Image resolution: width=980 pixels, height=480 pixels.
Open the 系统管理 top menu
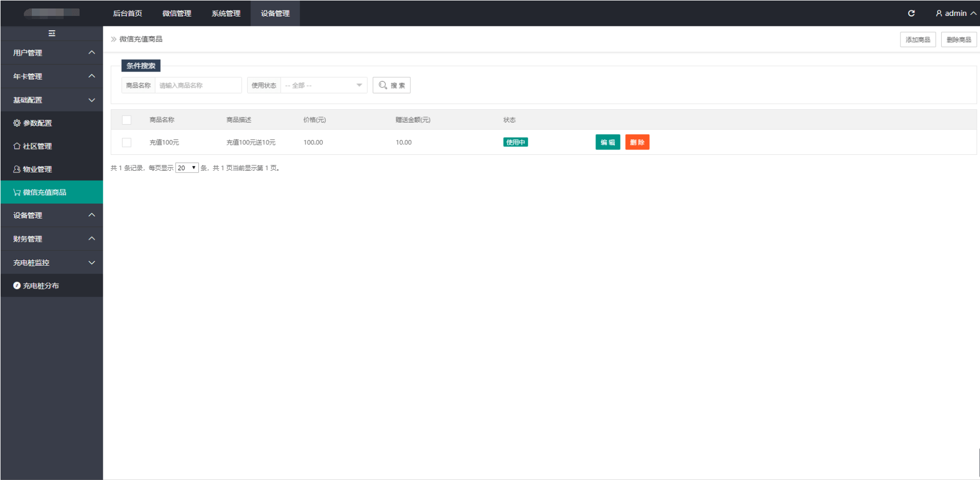click(x=226, y=13)
